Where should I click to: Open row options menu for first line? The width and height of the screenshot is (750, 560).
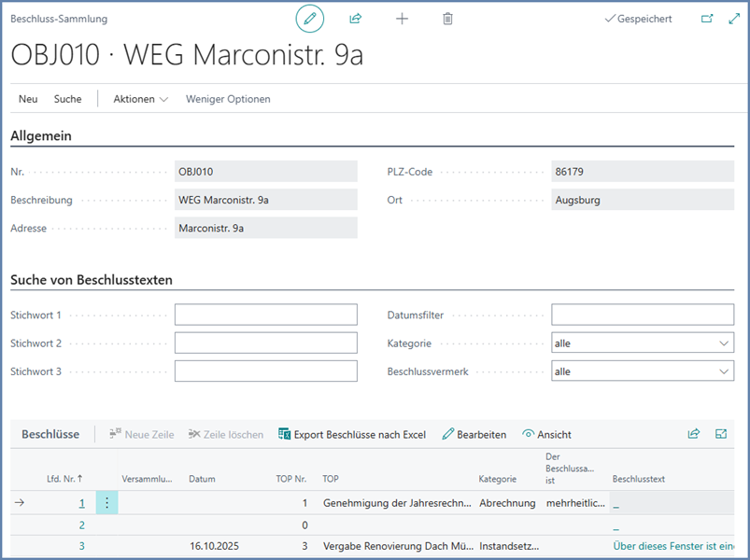[x=106, y=502]
